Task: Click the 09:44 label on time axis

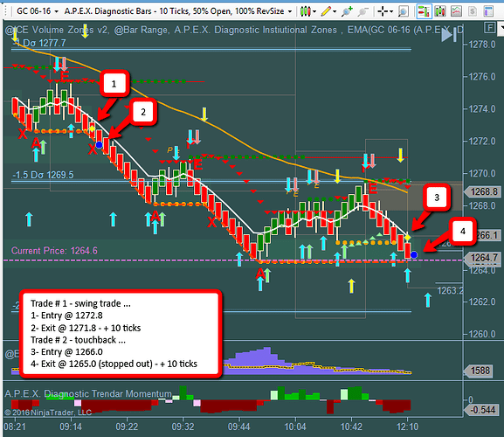Action: click(x=238, y=427)
